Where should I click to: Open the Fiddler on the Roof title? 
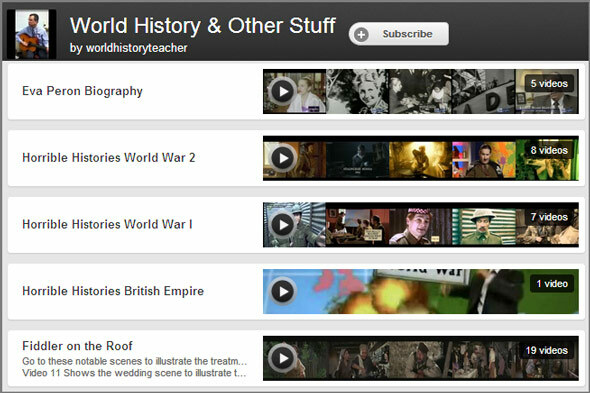click(78, 346)
